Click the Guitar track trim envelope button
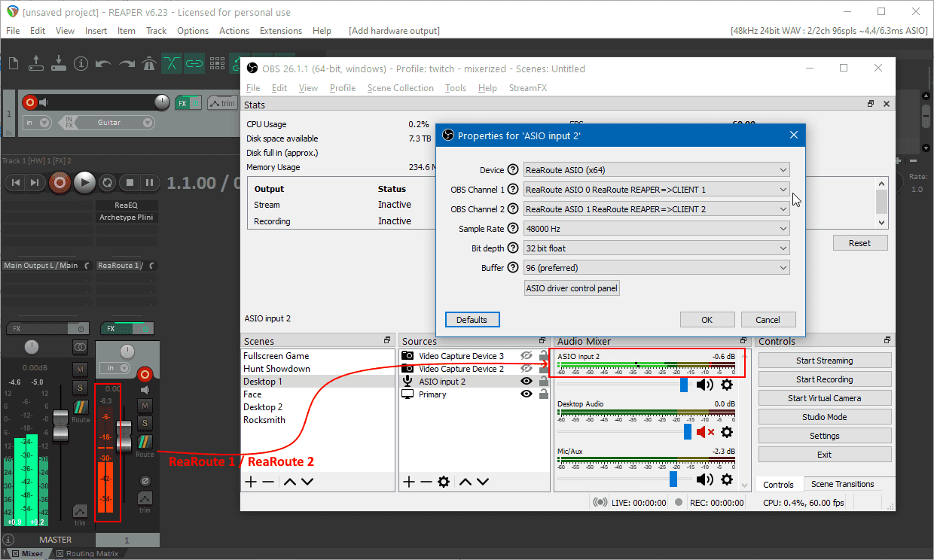The height and width of the screenshot is (560, 934). point(222,103)
